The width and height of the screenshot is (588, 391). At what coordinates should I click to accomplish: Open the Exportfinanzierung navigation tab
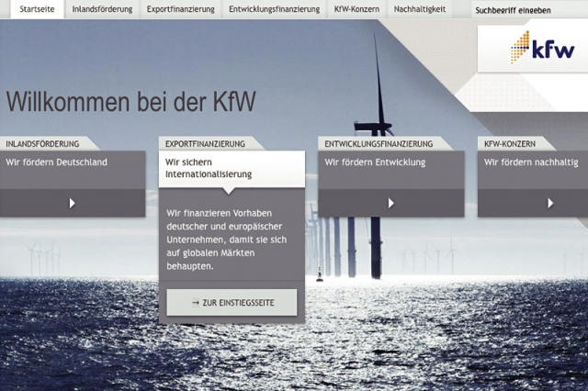(x=180, y=9)
